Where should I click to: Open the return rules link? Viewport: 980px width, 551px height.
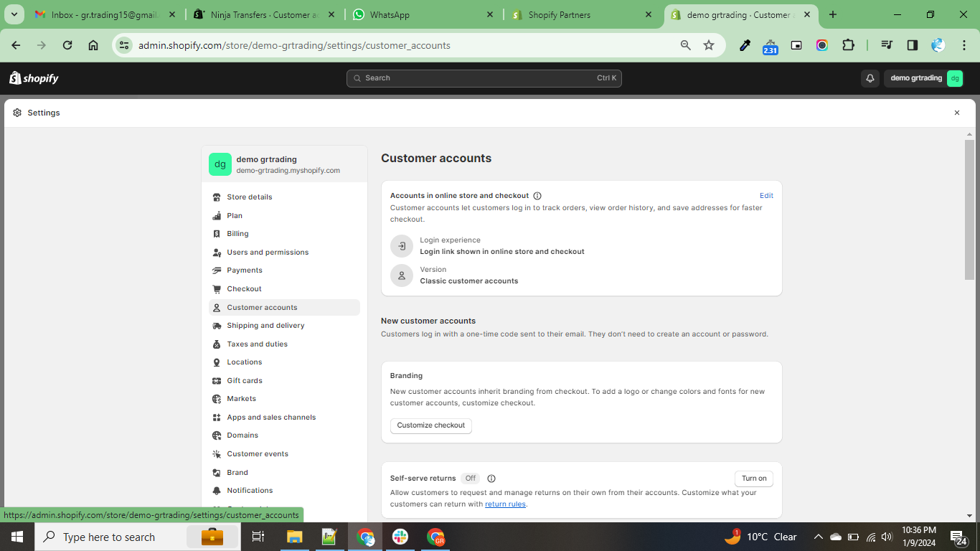(x=505, y=504)
